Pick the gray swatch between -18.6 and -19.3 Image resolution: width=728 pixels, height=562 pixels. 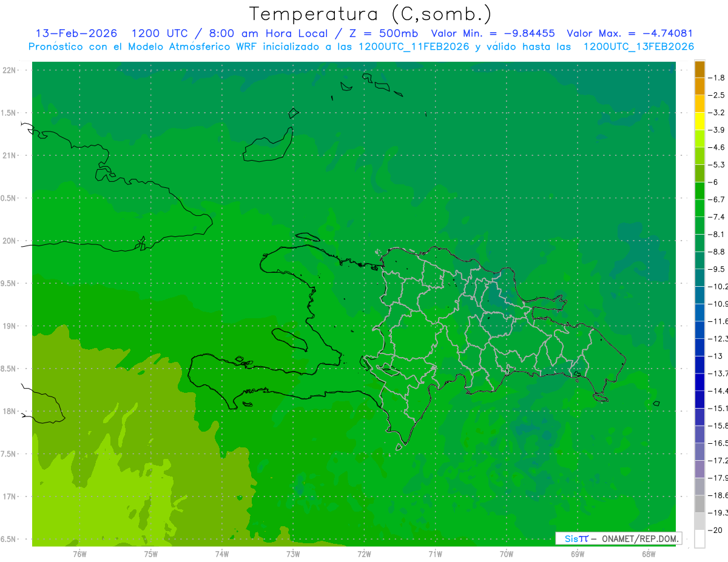(x=699, y=504)
